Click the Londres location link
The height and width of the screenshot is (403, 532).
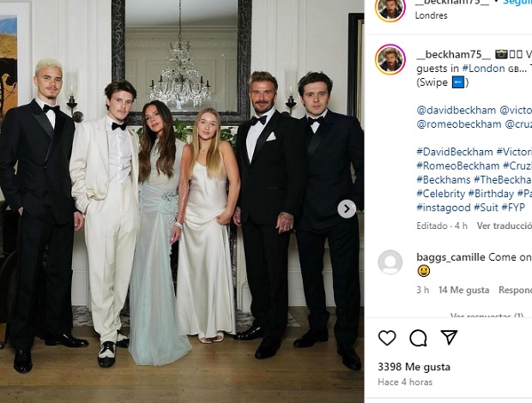[431, 15]
